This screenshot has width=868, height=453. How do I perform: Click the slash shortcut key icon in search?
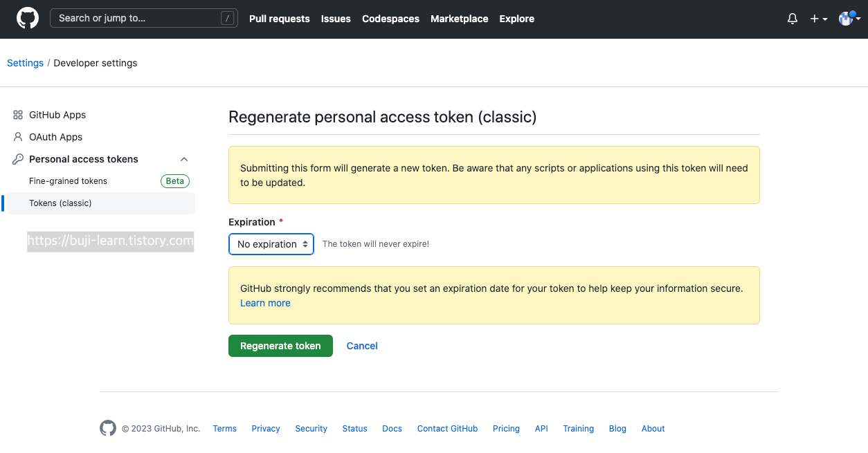(227, 19)
